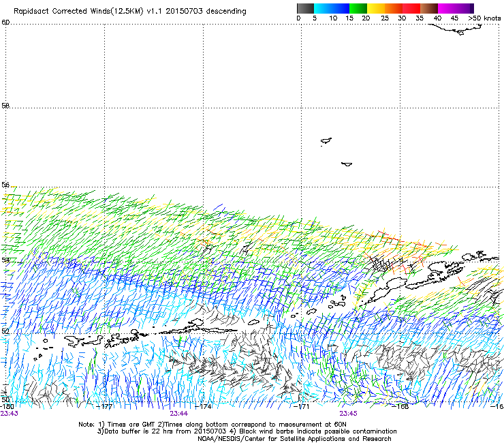Screen dimensions: 504x443
Task: Click the cyan-to-blue 5-15 knots legend segment
Action: tap(332, 8)
